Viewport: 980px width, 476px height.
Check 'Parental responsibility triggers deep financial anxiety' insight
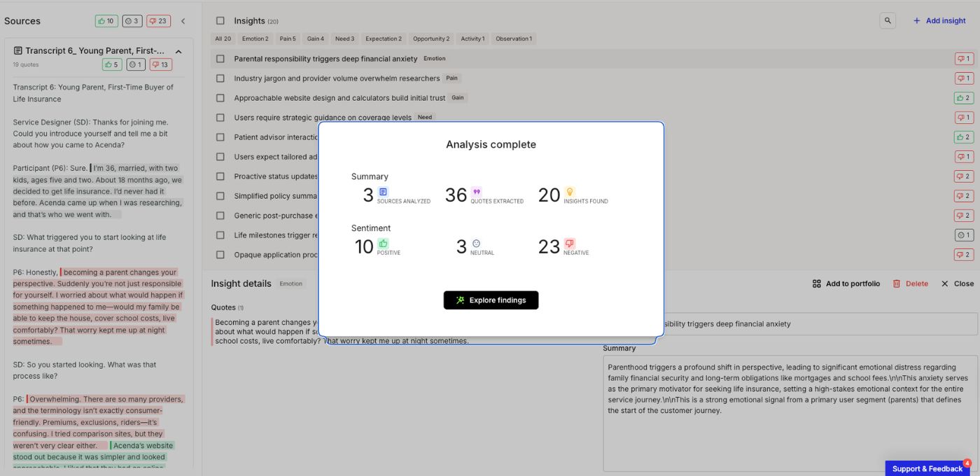pyautogui.click(x=220, y=59)
